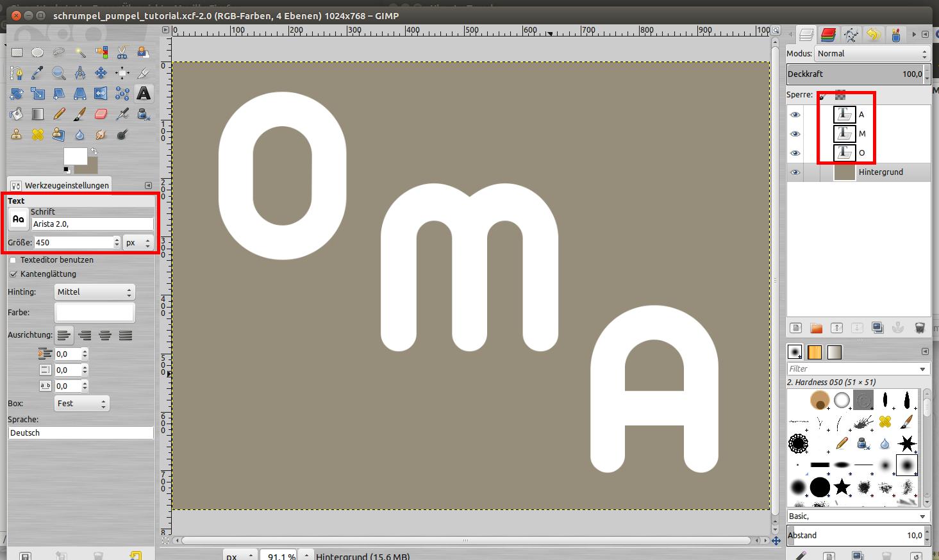Open the Basic brush tag dropdown
Viewport: 939px width, 560px height.
coord(922,516)
